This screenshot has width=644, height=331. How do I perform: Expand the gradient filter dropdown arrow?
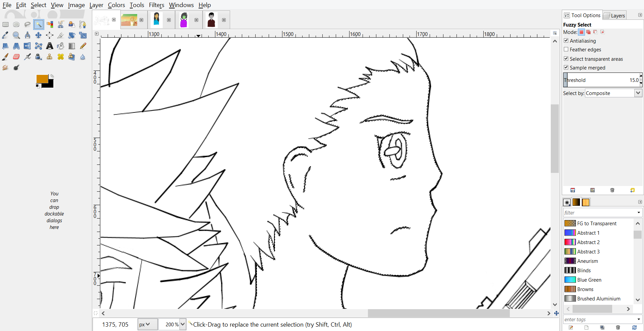pyautogui.click(x=639, y=212)
